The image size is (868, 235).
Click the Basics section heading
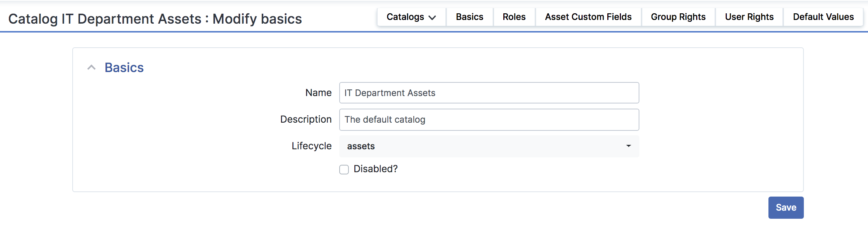tap(124, 68)
